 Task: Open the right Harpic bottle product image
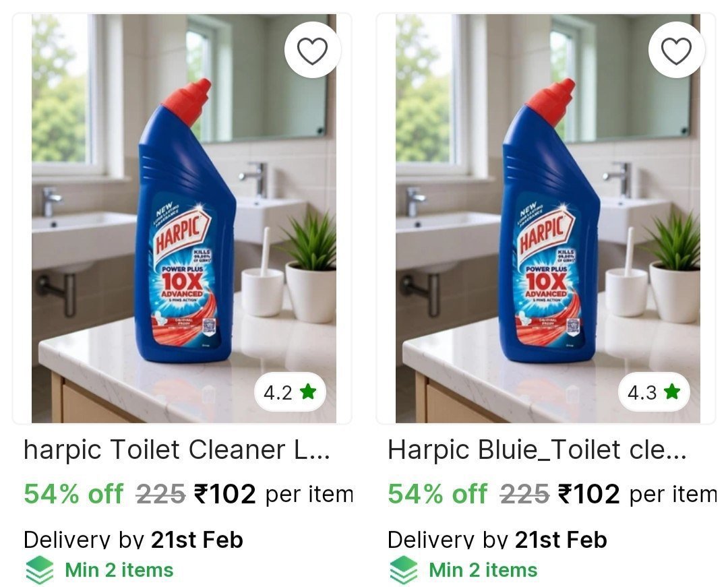point(548,218)
